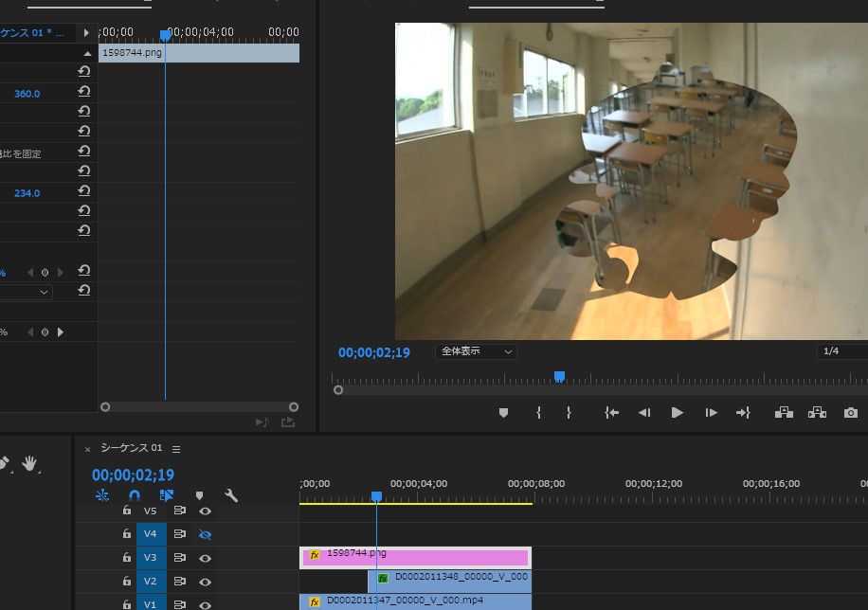Click Export Frame camera icon

850,413
